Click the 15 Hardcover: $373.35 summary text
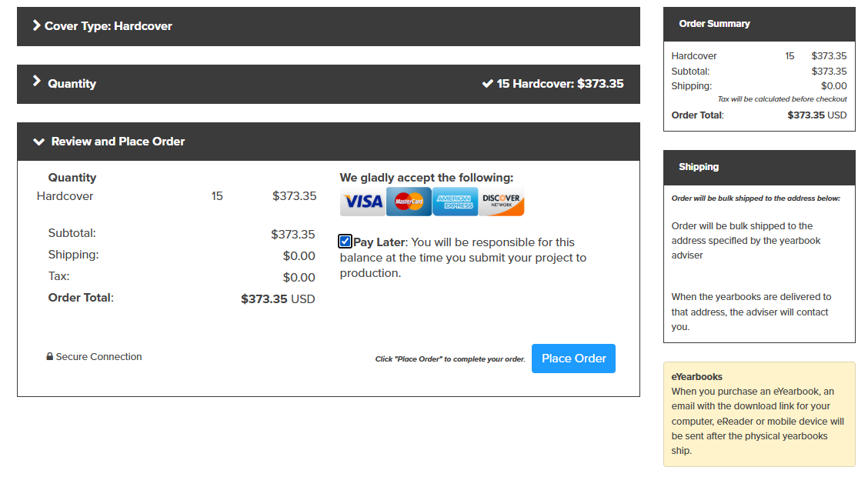This screenshot has width=868, height=477. (560, 84)
